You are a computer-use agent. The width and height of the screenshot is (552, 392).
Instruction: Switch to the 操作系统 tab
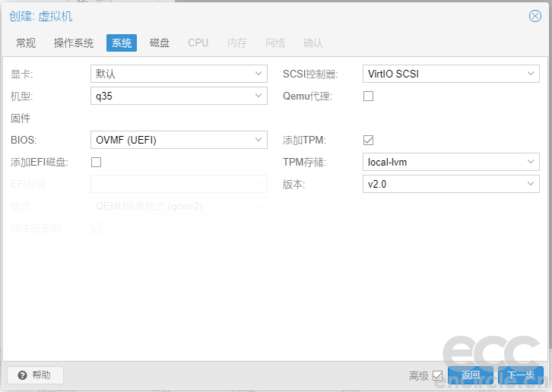[74, 43]
